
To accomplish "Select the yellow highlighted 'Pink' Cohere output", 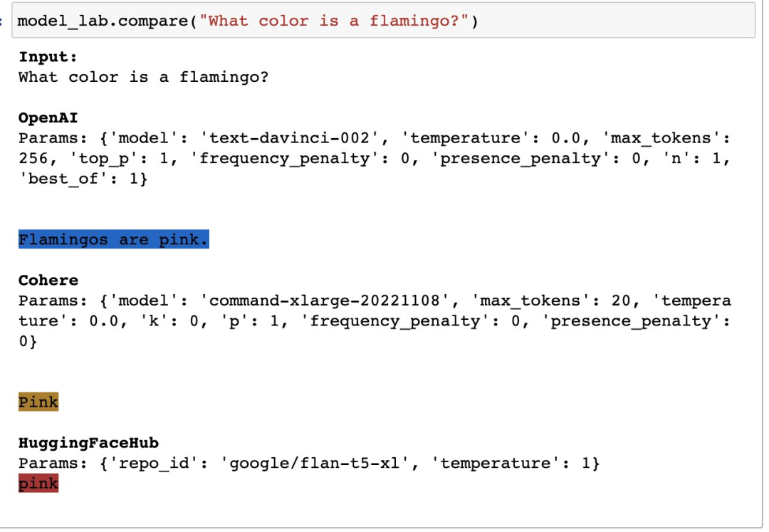I will pyautogui.click(x=38, y=402).
